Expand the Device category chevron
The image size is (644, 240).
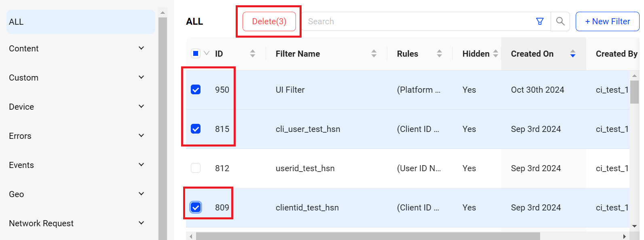pos(141,106)
